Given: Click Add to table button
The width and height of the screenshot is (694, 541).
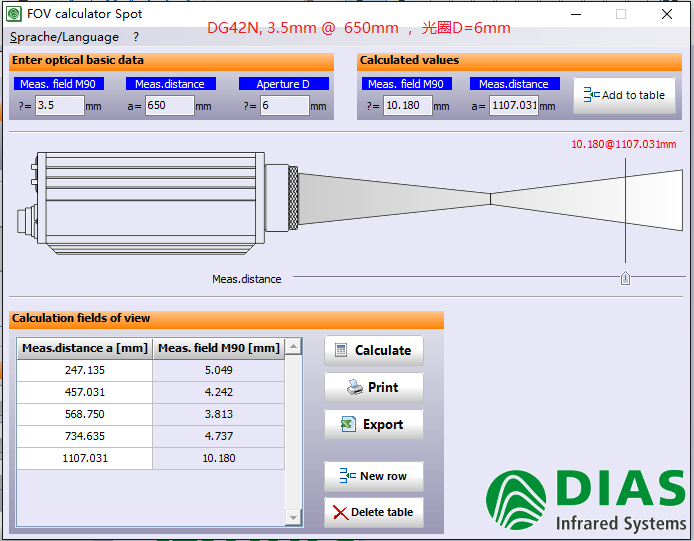Looking at the screenshot, I should (624, 96).
